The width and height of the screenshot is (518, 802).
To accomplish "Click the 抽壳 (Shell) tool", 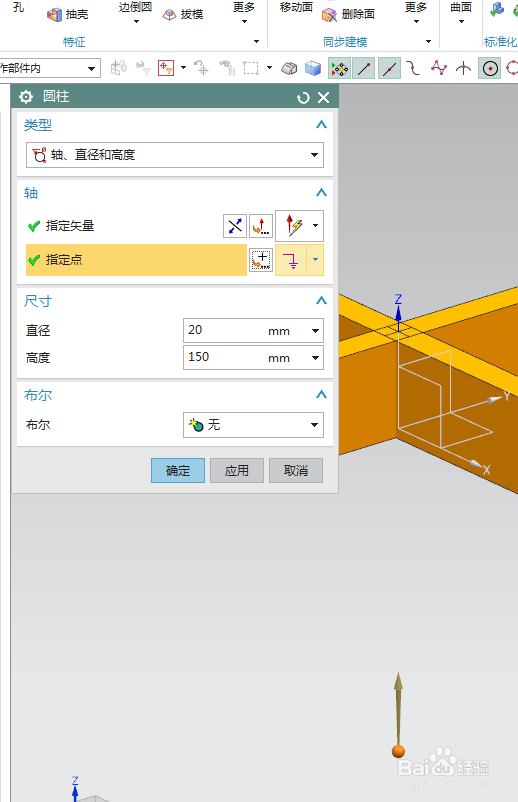I will 67,14.
